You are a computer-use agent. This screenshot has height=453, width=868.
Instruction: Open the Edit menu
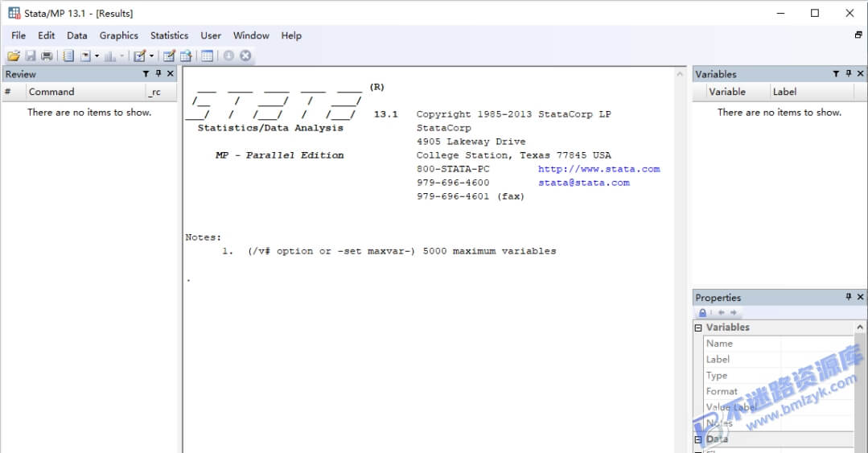[47, 35]
